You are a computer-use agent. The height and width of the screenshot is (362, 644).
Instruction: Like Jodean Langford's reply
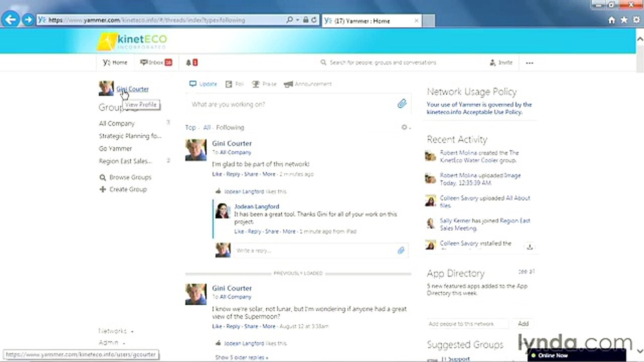[239, 231]
